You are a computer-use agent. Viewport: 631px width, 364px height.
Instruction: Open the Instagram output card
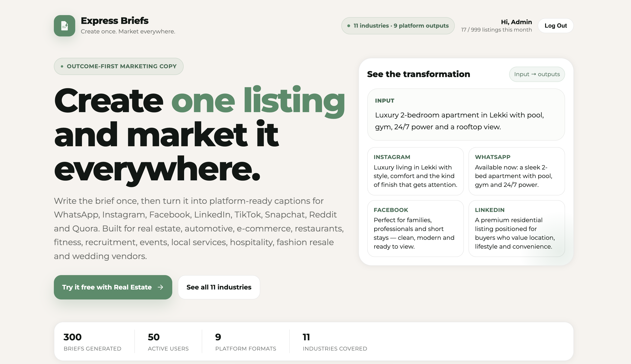click(x=415, y=171)
